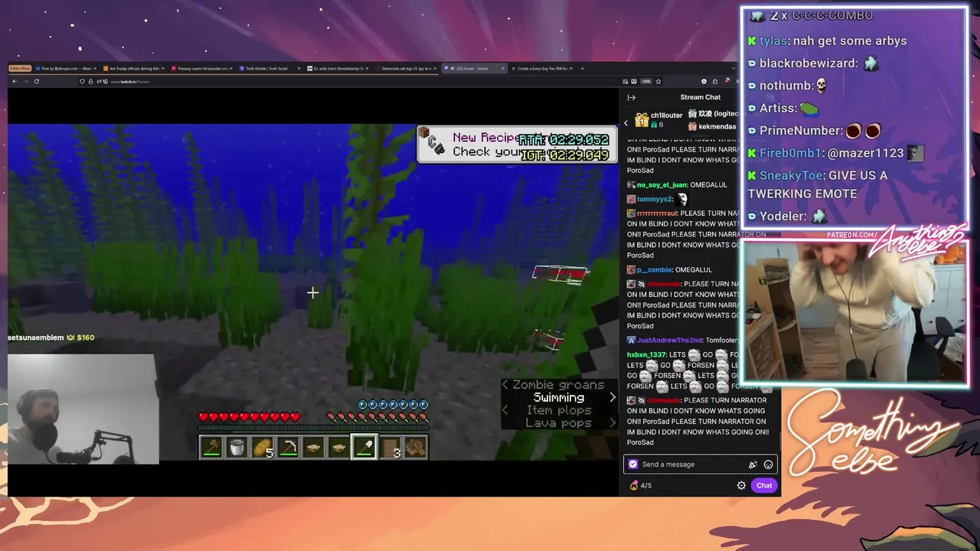This screenshot has width=980, height=551.
Task: Go back with browser back arrow
Action: pyautogui.click(x=15, y=81)
